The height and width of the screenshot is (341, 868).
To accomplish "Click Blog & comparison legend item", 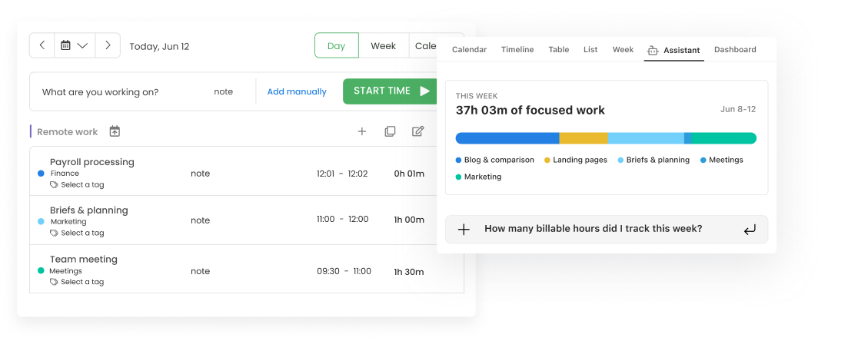I will [495, 160].
